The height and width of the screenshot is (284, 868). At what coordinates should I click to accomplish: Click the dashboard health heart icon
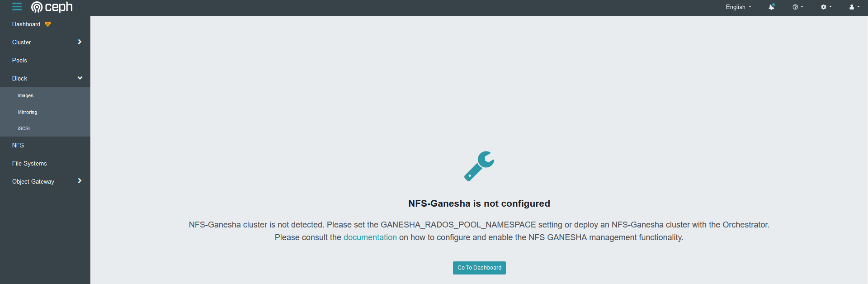48,24
